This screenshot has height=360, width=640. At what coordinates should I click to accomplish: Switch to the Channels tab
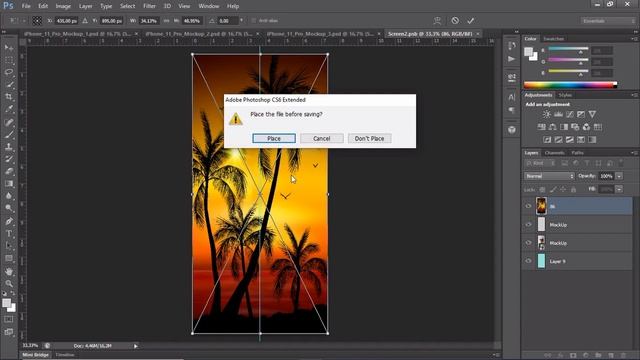click(x=555, y=153)
